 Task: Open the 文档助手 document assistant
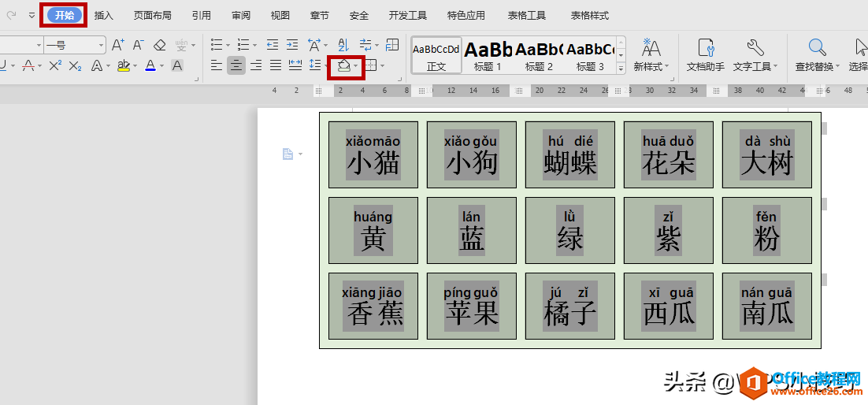click(705, 55)
